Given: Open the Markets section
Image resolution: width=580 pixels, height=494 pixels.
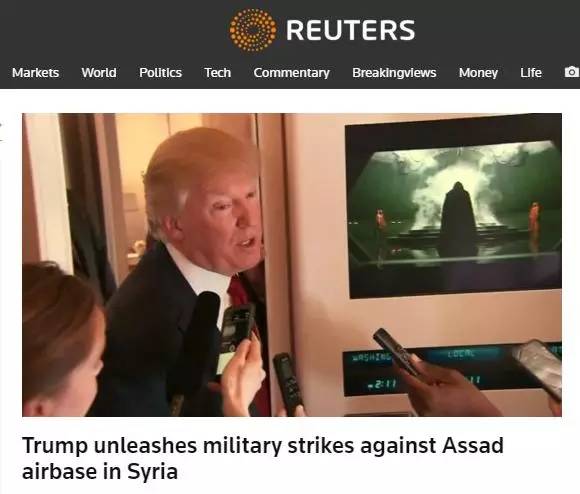Looking at the screenshot, I should (x=36, y=73).
